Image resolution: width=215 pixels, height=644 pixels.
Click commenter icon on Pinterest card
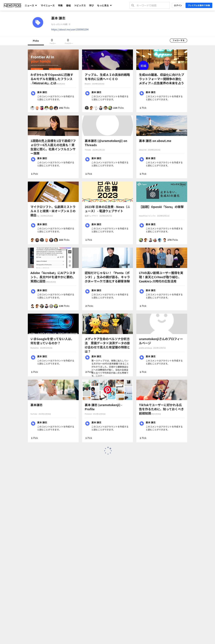(x=87, y=423)
